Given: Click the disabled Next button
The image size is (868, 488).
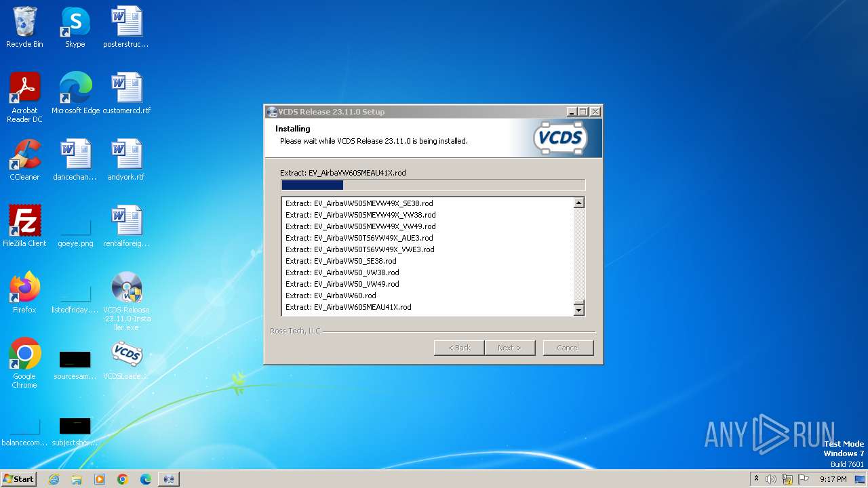Looking at the screenshot, I should pos(509,348).
